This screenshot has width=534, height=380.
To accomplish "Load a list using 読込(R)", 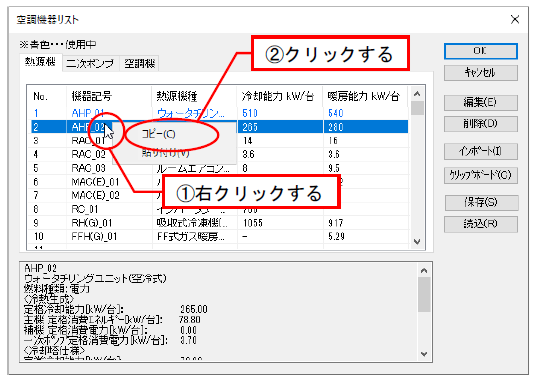I will coord(481,224).
